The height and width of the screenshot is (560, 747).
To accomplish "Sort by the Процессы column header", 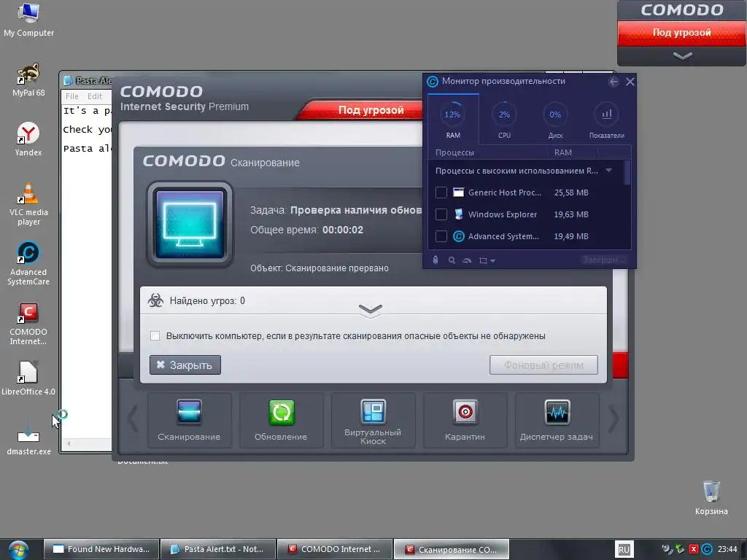I will pos(454,152).
